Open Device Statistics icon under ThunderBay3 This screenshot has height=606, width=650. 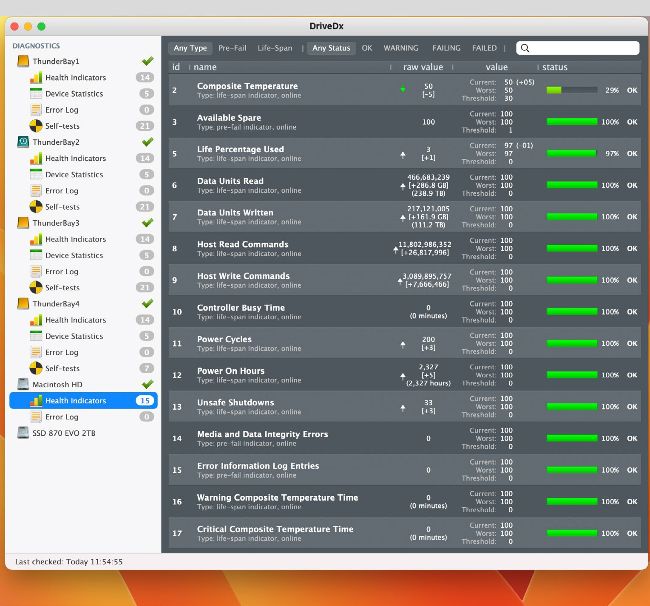coord(36,255)
